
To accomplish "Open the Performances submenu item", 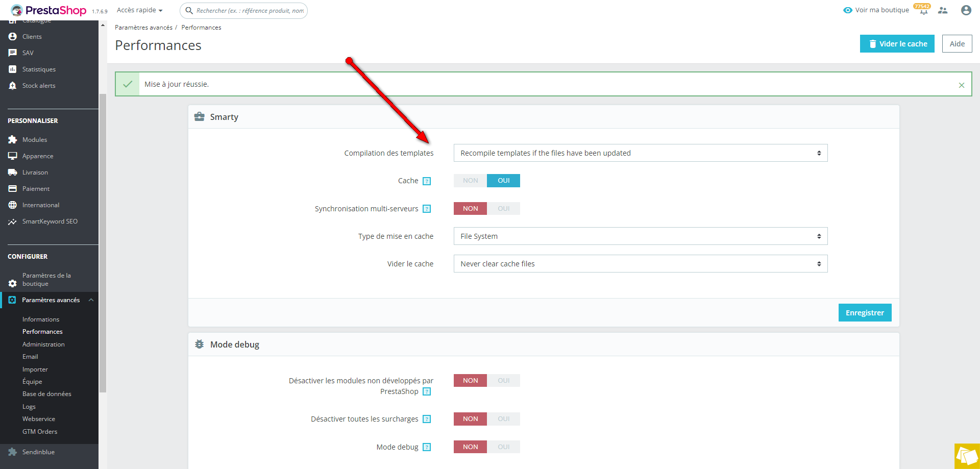I will pos(42,332).
